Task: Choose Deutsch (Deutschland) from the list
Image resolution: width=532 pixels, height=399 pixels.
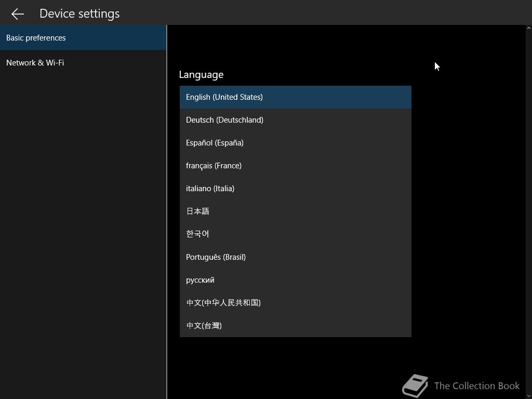Action: (x=295, y=120)
